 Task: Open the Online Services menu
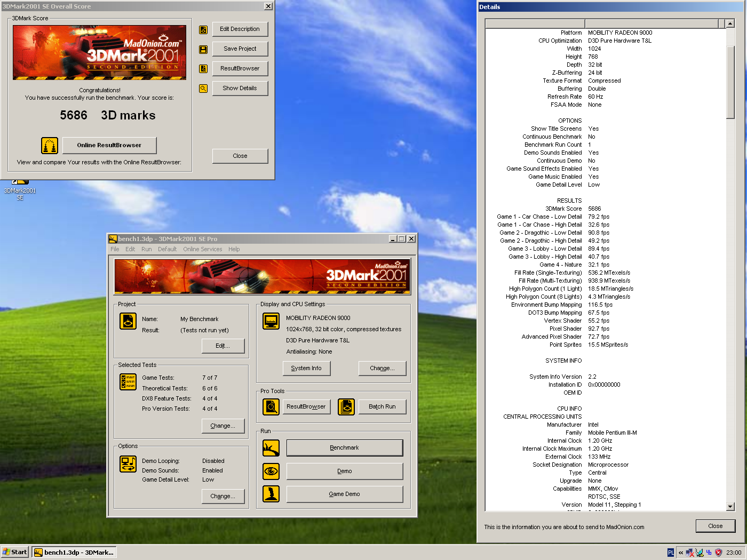(203, 249)
